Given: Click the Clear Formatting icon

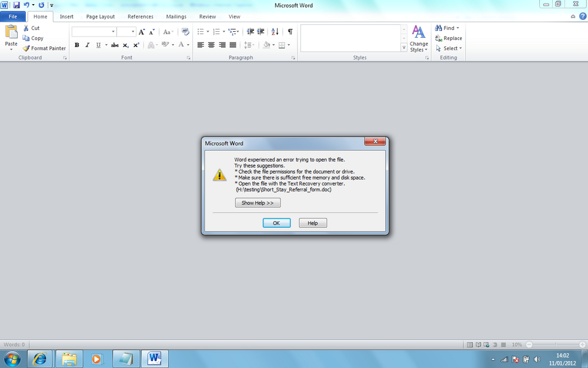Looking at the screenshot, I should (185, 32).
